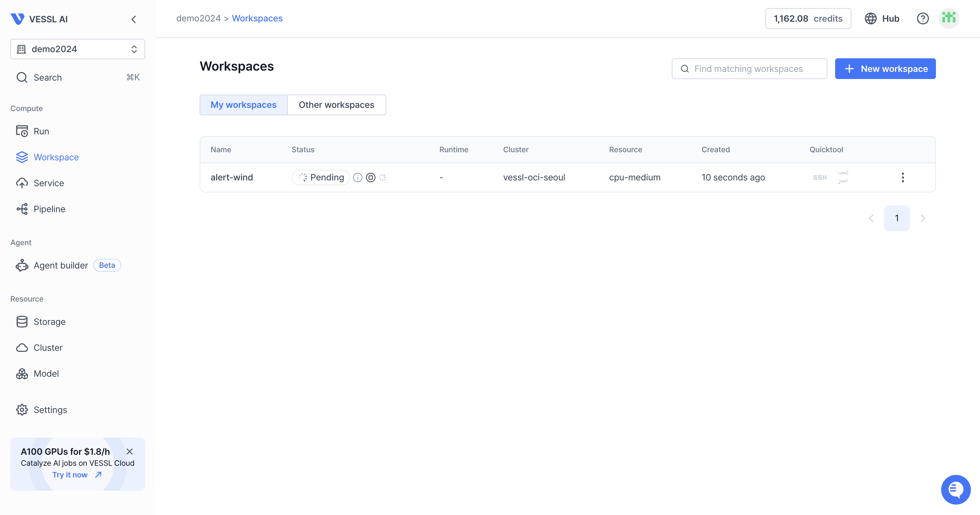Click the SSH quicktool icon
The width and height of the screenshot is (980, 515).
[820, 177]
